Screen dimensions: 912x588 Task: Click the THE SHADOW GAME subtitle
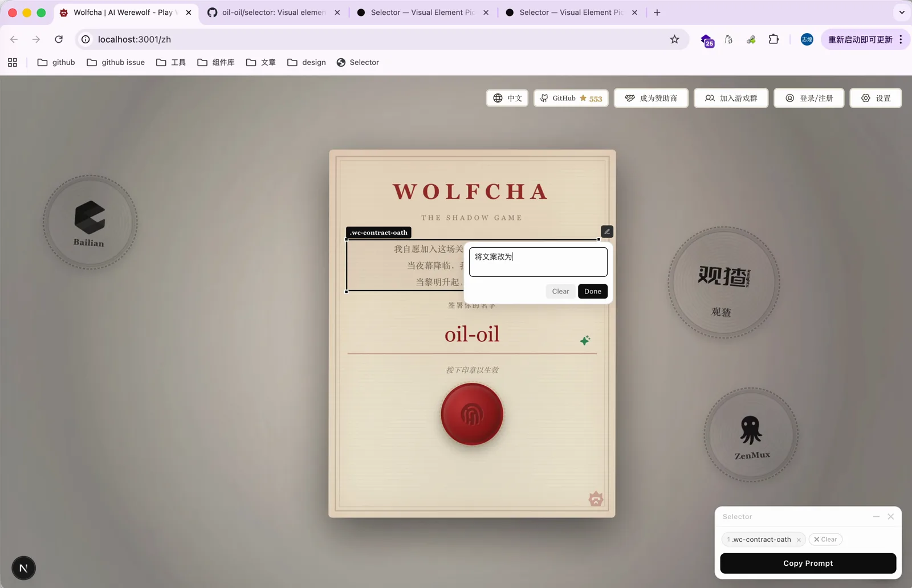click(472, 218)
